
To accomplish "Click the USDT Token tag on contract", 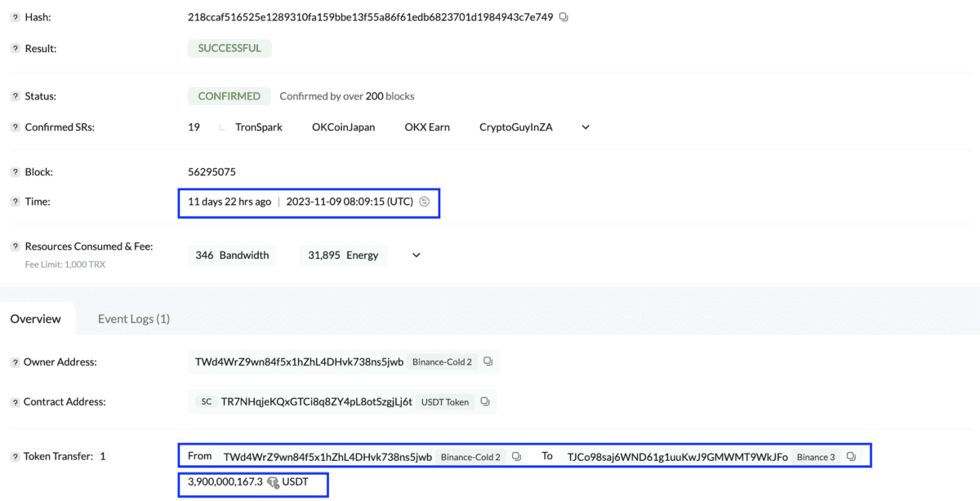I will (445, 402).
